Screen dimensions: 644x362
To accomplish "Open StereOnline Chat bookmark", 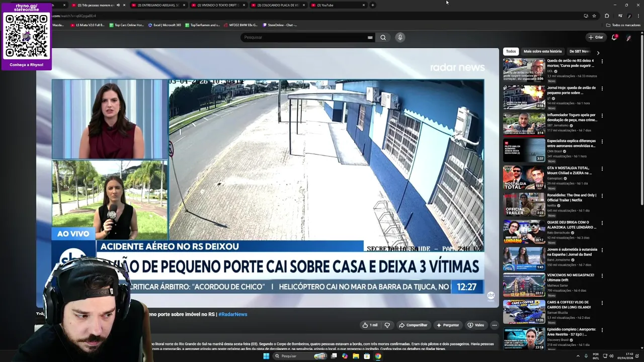I will pyautogui.click(x=280, y=25).
